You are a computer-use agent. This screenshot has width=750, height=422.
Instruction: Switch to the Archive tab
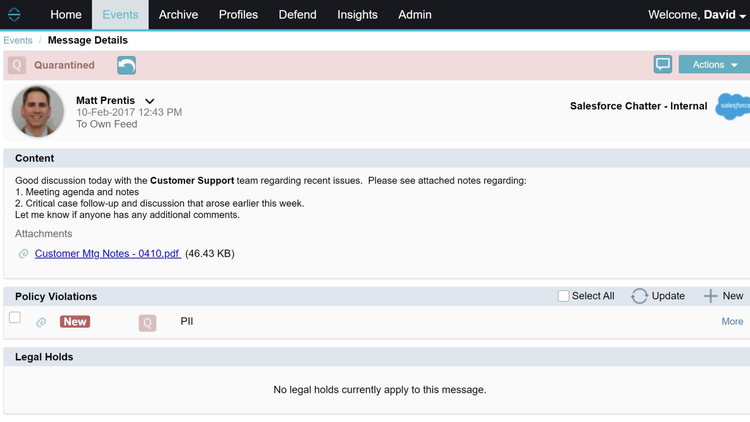(178, 15)
